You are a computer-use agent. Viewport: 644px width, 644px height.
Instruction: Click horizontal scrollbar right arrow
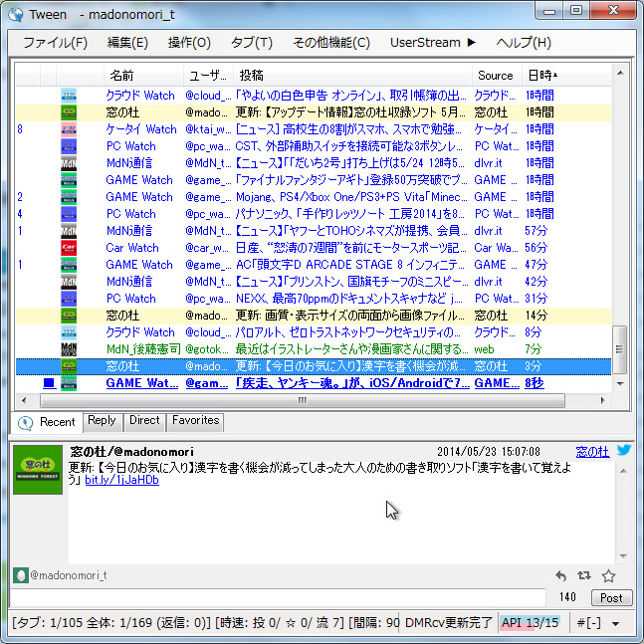(602, 400)
